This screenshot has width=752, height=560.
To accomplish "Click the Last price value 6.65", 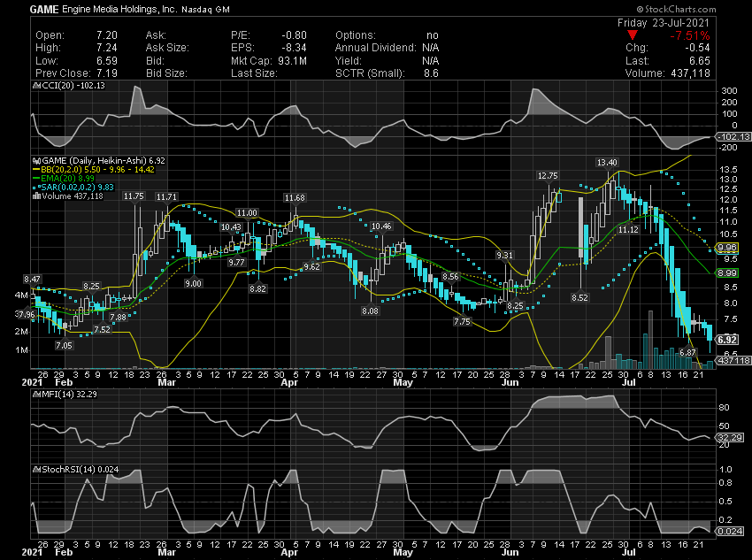I will (700, 61).
